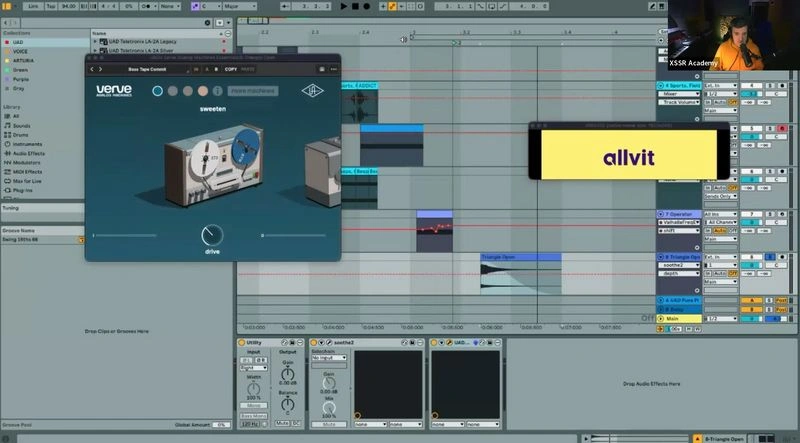Screen dimensions: 800x443
Task: Arm the Arrangement Record button
Action: coord(366,6)
